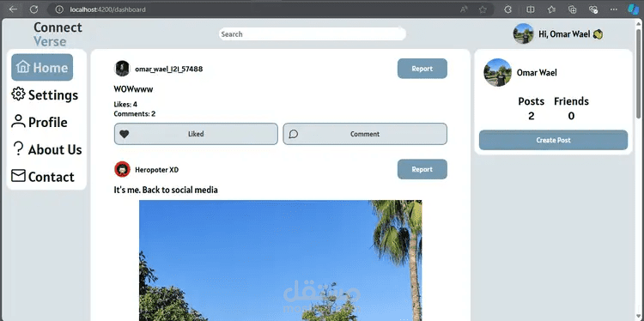Click the About Us question mark icon

tap(18, 148)
